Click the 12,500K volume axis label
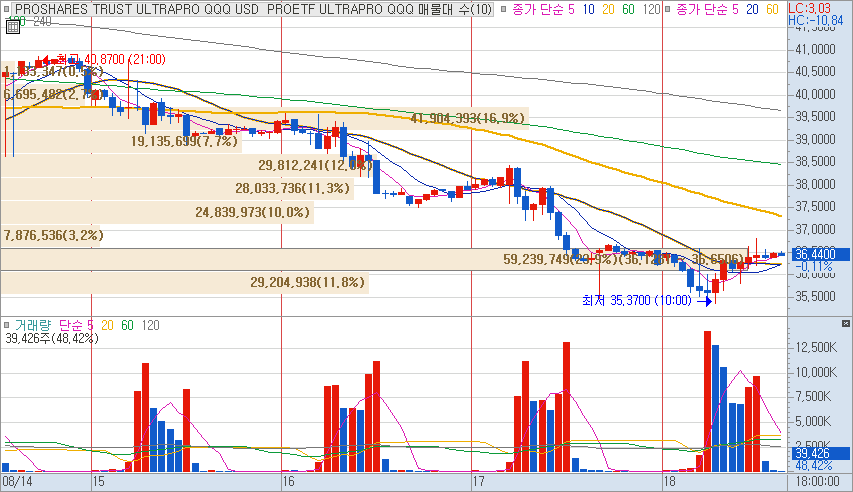The width and height of the screenshot is (853, 492). (815, 347)
